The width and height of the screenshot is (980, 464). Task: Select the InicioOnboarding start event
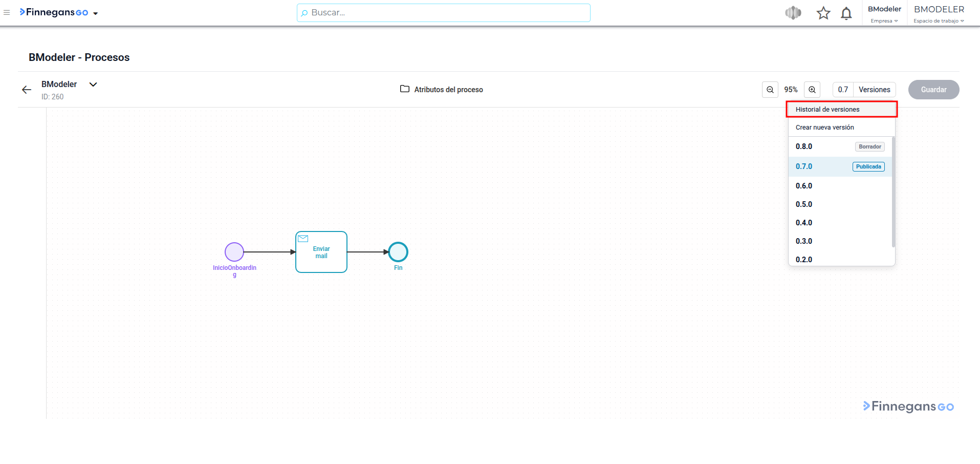tap(234, 252)
